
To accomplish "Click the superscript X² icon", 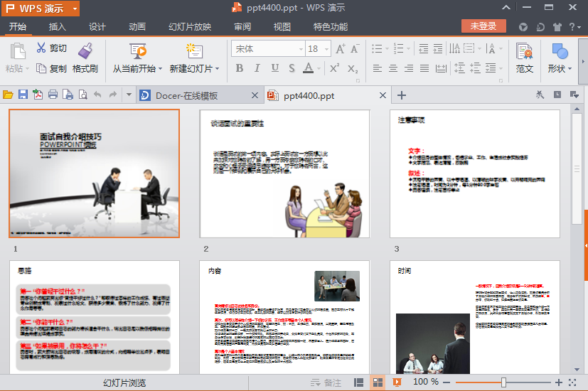I will [x=334, y=68].
